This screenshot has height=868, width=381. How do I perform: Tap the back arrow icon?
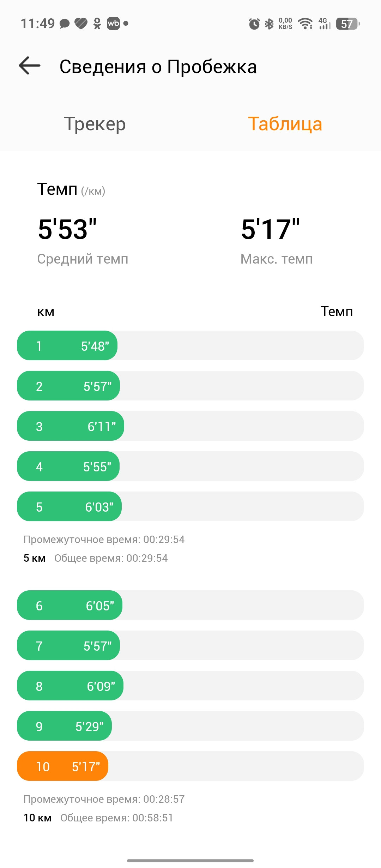30,66
